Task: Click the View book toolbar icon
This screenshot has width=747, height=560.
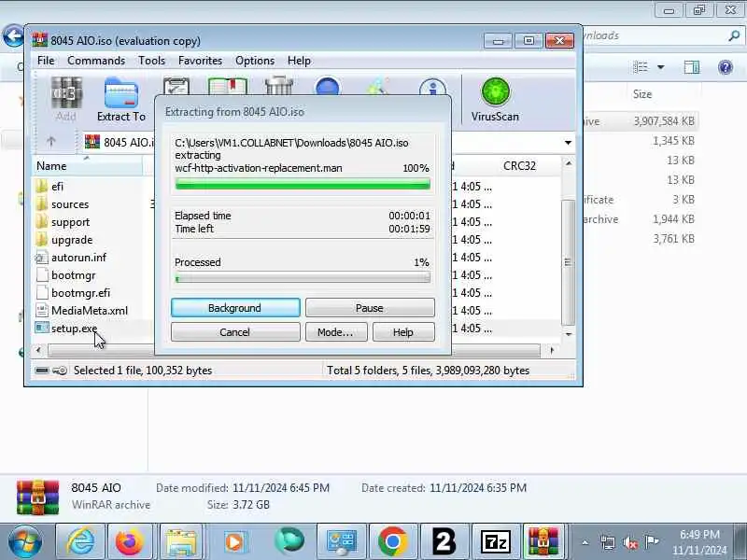Action: 228,86
